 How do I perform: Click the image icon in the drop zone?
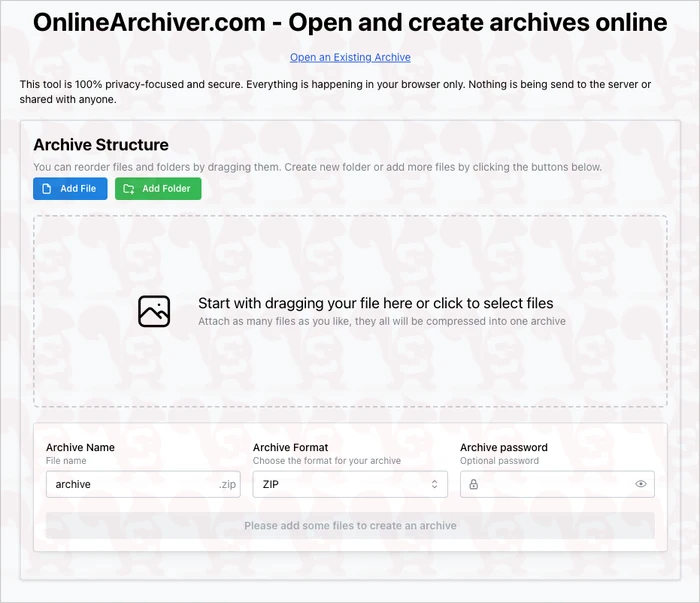coord(154,311)
